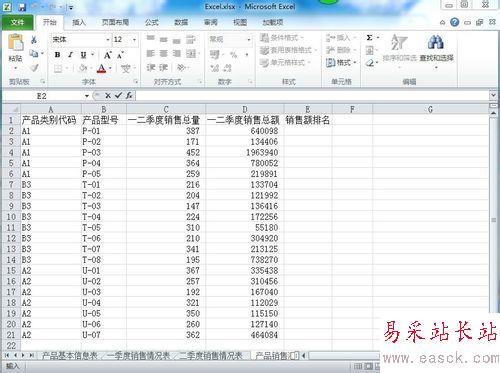Open font color dropdown arrow
Screen dimensions: 500x373
(x=110, y=68)
